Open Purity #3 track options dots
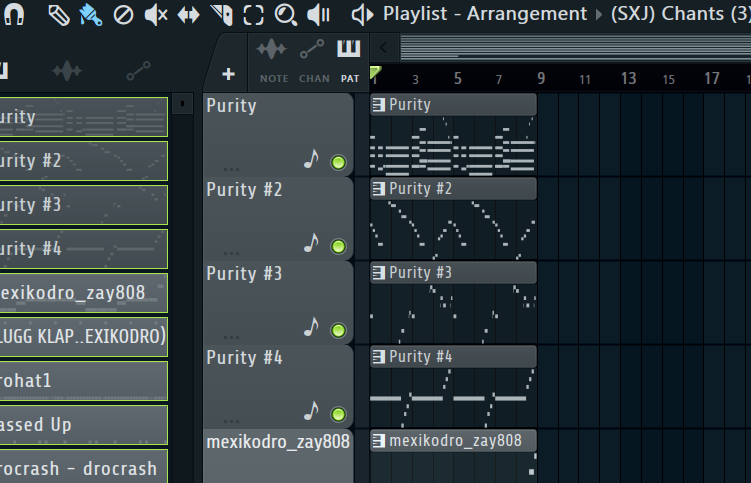Image resolution: width=751 pixels, height=483 pixels. [231, 337]
